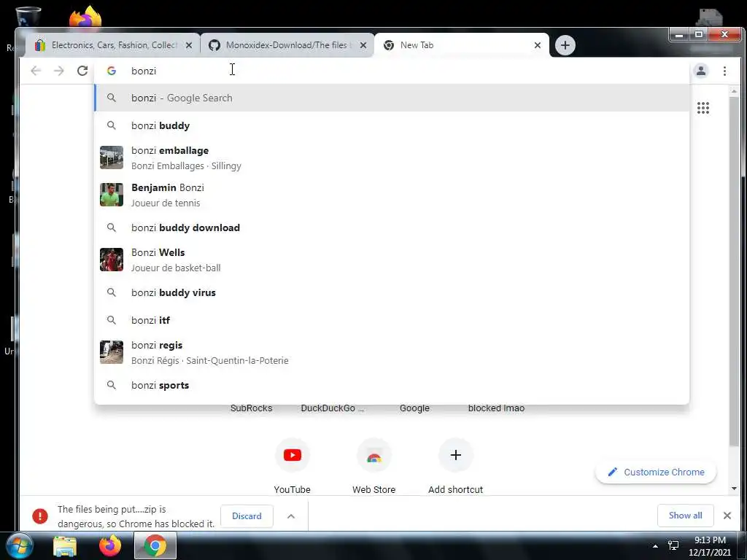Viewport: 747px width, 560px height.
Task: Open a new tab with plus button
Action: (x=565, y=45)
